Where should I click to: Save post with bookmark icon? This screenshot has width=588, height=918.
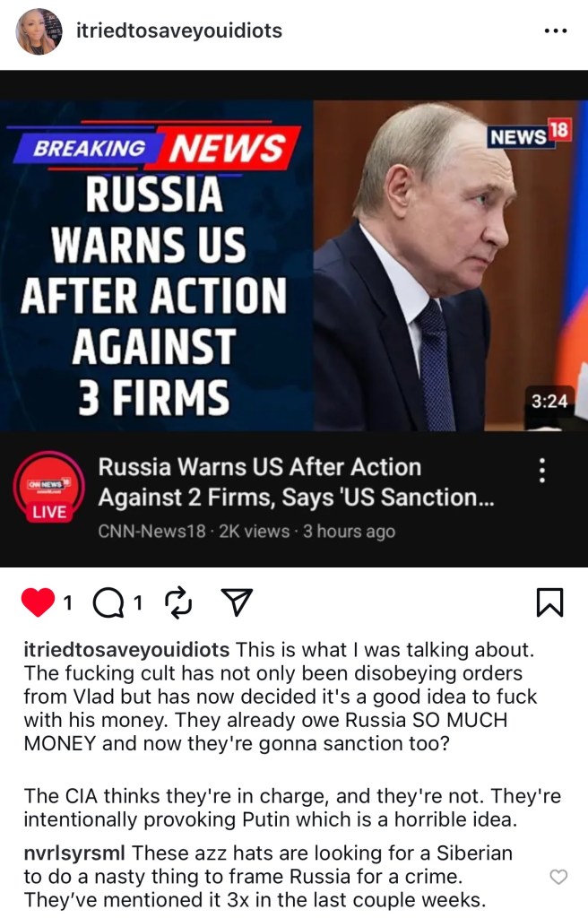(550, 602)
